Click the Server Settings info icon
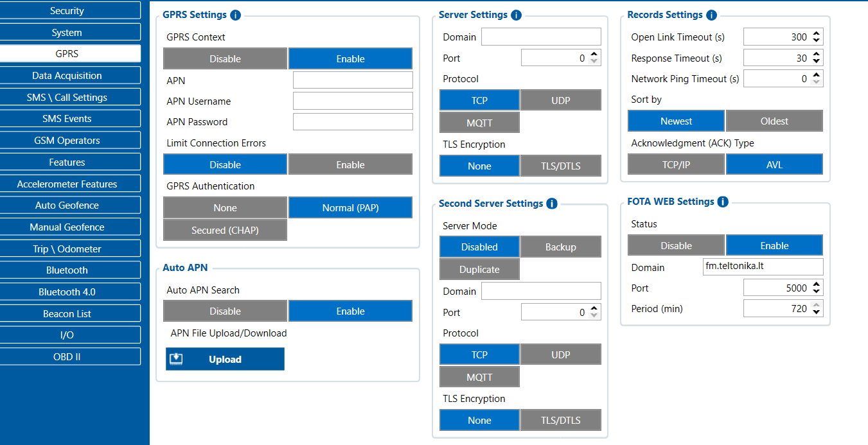 (516, 15)
